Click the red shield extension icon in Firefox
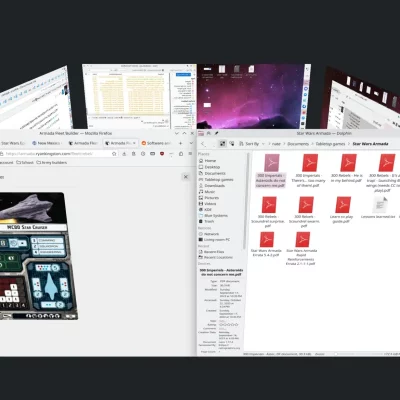The height and width of the screenshot is (400, 400). [x=162, y=154]
